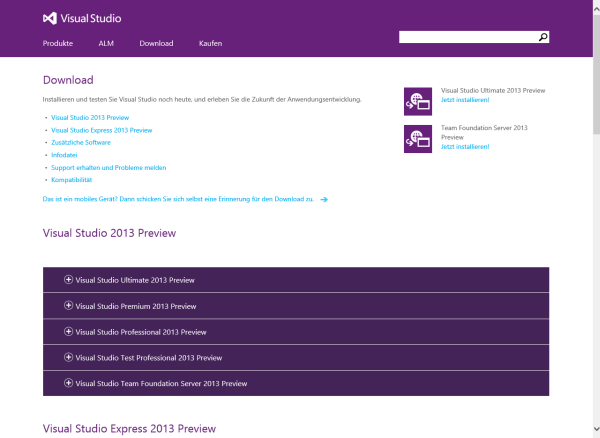
Task: Open the ALM menu
Action: 106,43
